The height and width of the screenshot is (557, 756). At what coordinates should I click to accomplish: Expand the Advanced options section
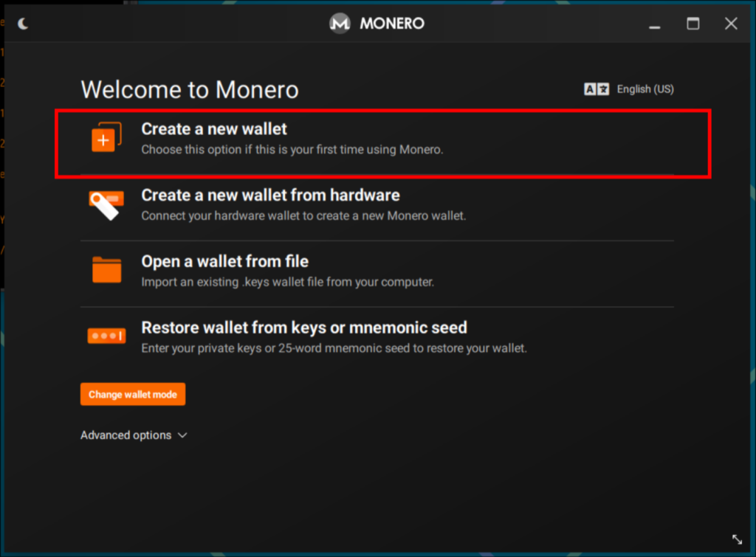pyautogui.click(x=126, y=435)
